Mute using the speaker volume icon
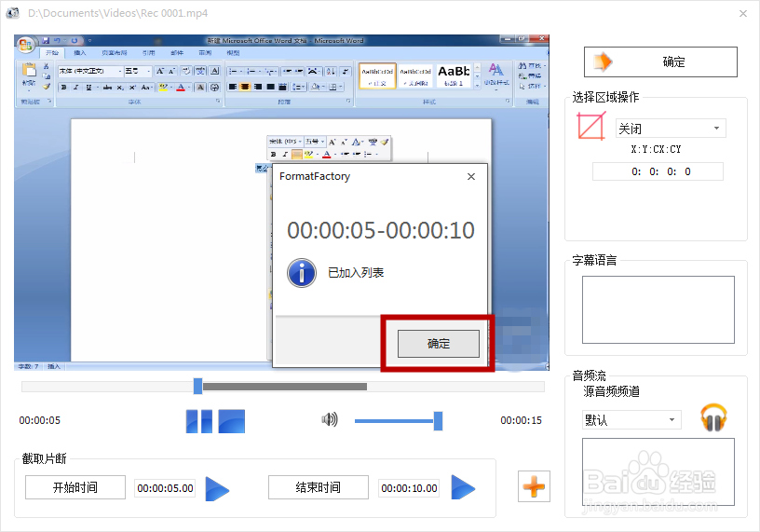This screenshot has height=532, width=760. point(330,419)
